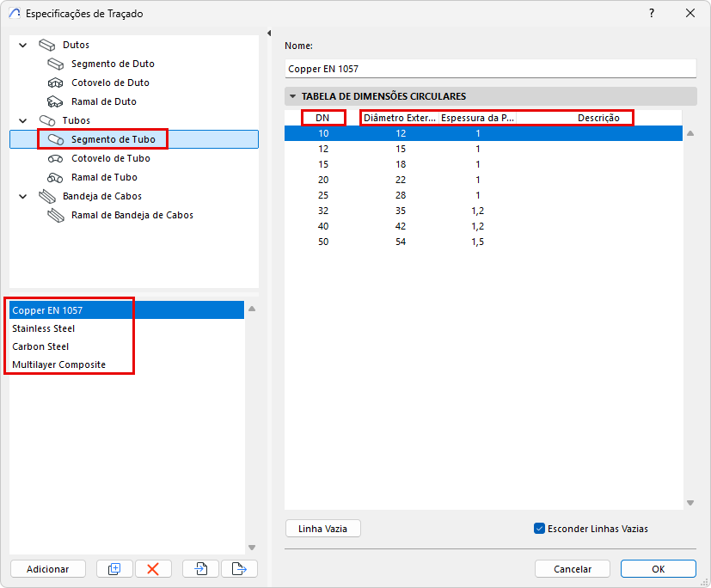Viewport: 711px width, 588px height.
Task: Click the Nome input field
Action: pos(491,69)
